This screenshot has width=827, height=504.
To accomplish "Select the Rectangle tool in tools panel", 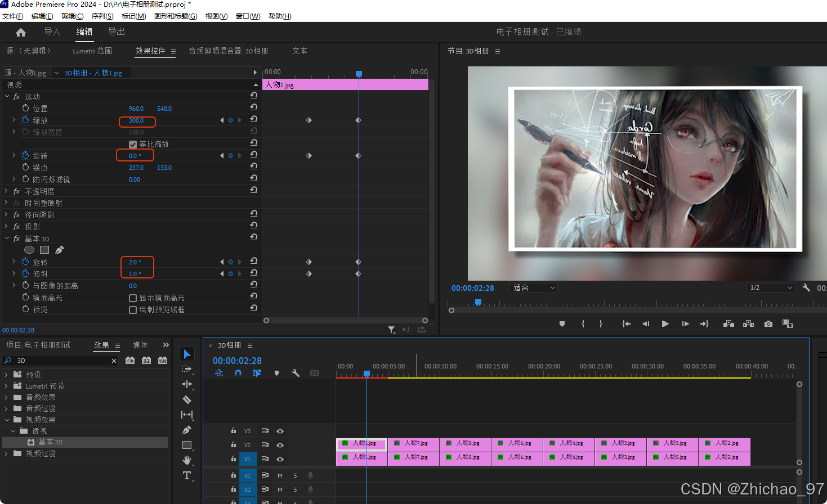I will [x=187, y=445].
